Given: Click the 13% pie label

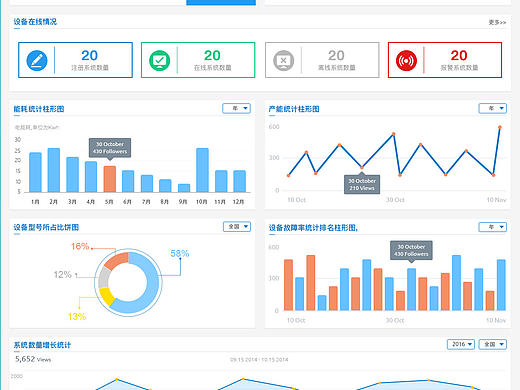Looking at the screenshot, I should pyautogui.click(x=77, y=316).
